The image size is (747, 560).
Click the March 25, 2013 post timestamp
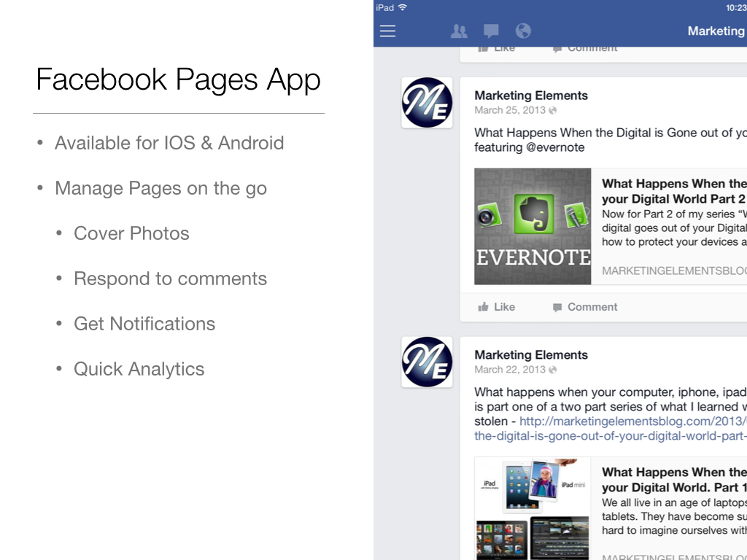pyautogui.click(x=509, y=110)
